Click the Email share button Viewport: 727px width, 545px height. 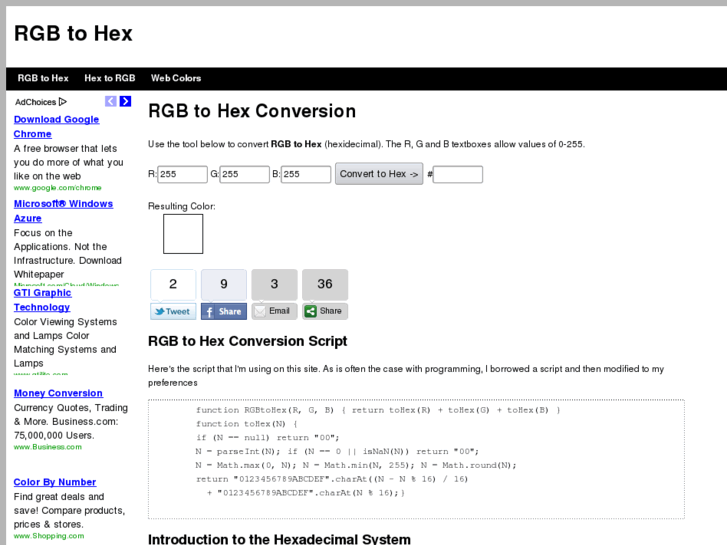[274, 311]
